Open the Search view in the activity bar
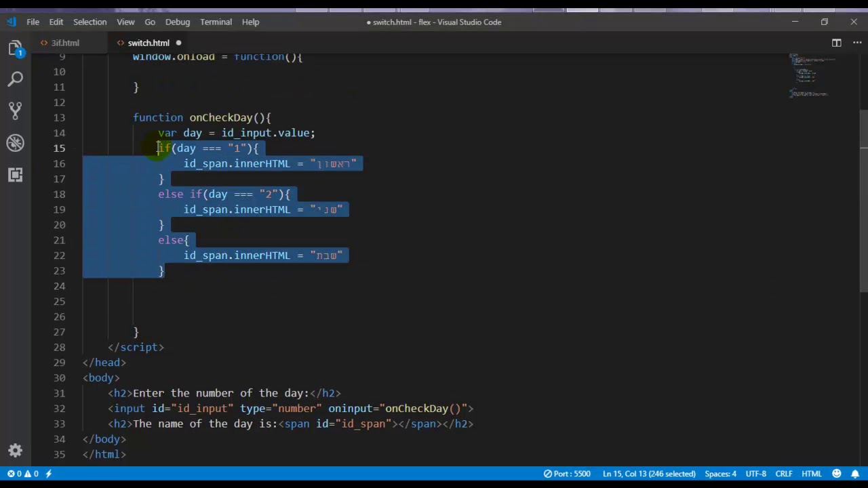 pos(16,79)
